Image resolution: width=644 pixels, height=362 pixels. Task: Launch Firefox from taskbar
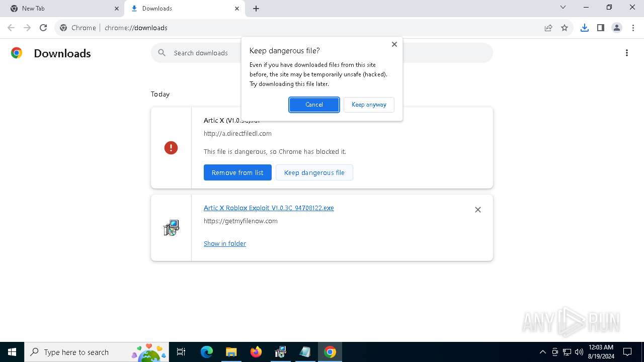256,352
